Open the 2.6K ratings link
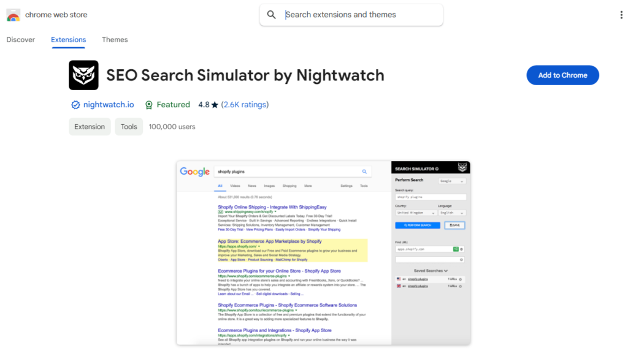This screenshot has height=364, width=628. coord(245,105)
